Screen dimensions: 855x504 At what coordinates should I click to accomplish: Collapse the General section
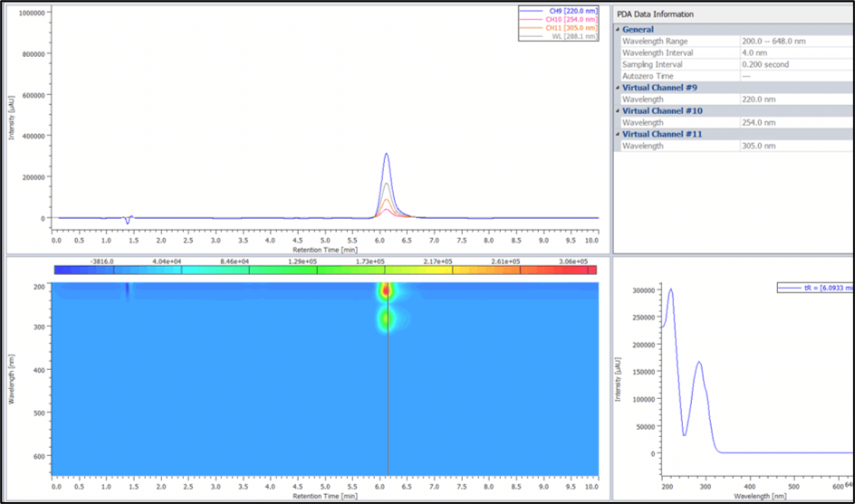coord(618,30)
